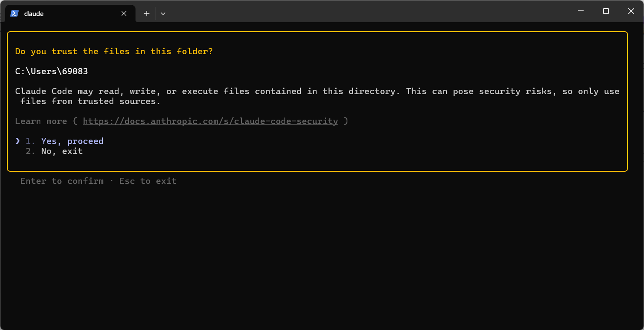
Task: Click the X icon on the claude tab
Action: (x=124, y=13)
